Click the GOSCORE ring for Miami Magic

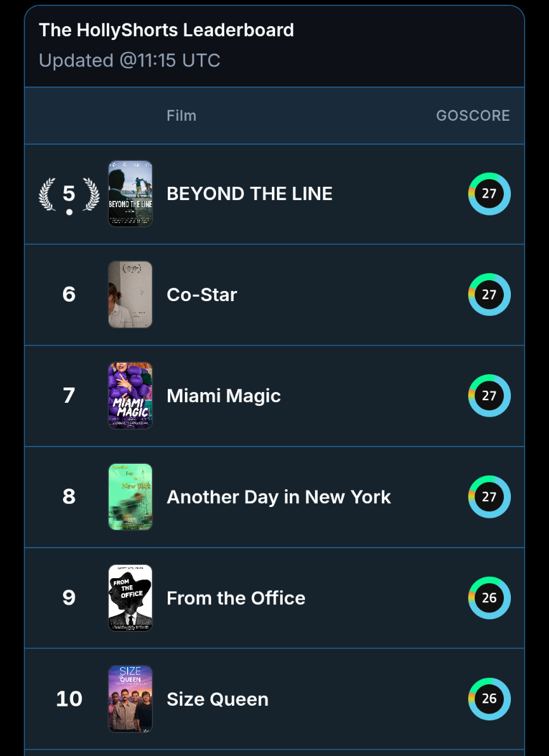click(489, 396)
